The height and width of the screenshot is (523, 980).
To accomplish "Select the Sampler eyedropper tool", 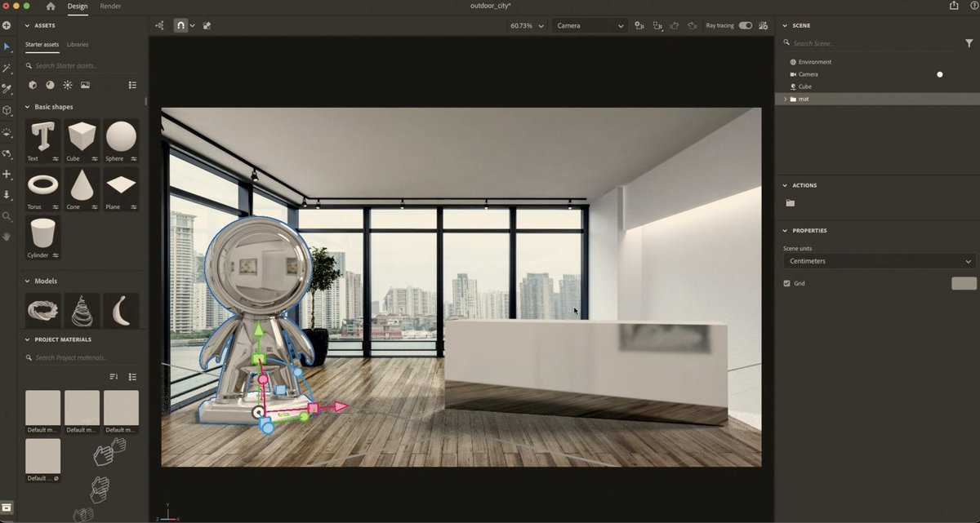I will 7,89.
